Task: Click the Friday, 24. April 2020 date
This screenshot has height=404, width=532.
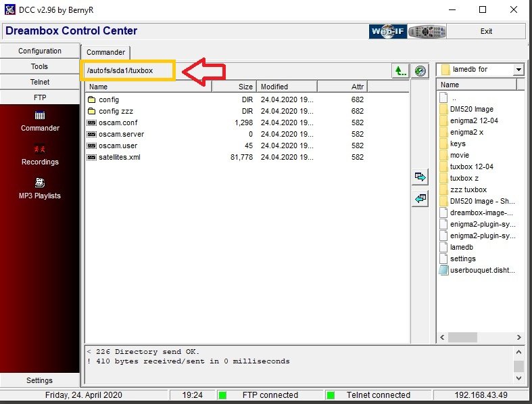Action: [x=83, y=395]
